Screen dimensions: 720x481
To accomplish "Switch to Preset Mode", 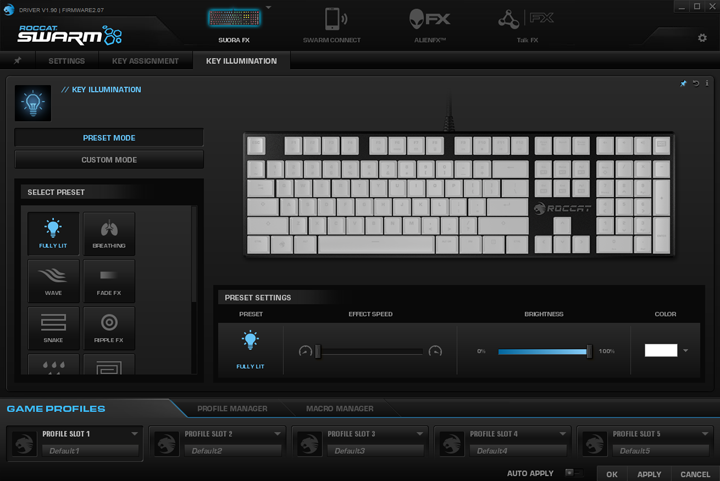I will (109, 138).
